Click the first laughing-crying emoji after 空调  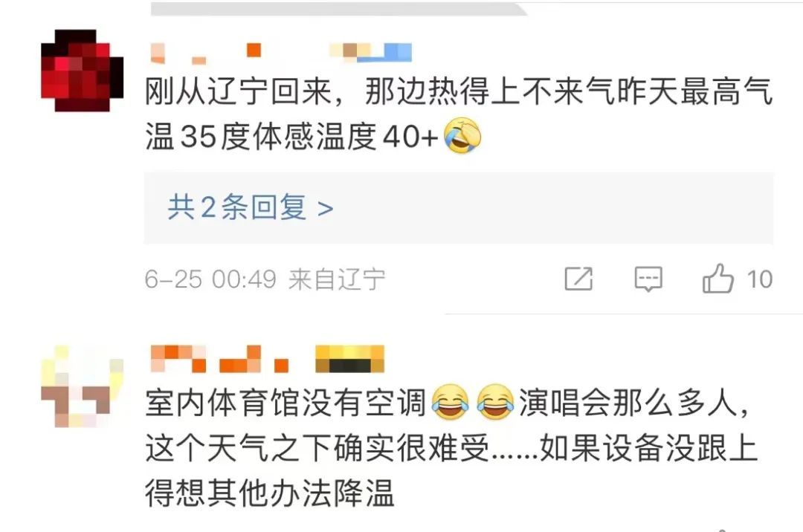click(x=451, y=403)
